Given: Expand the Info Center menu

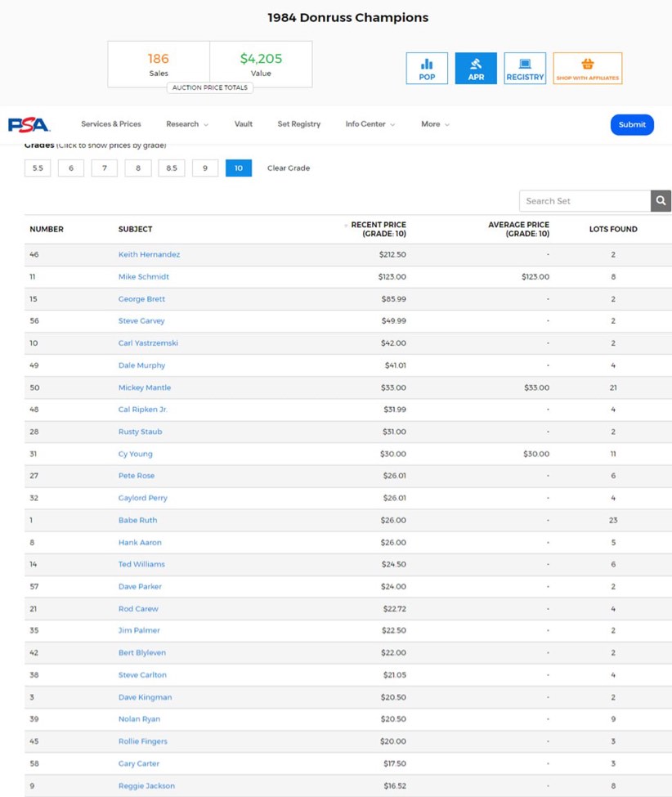Looking at the screenshot, I should click(370, 124).
